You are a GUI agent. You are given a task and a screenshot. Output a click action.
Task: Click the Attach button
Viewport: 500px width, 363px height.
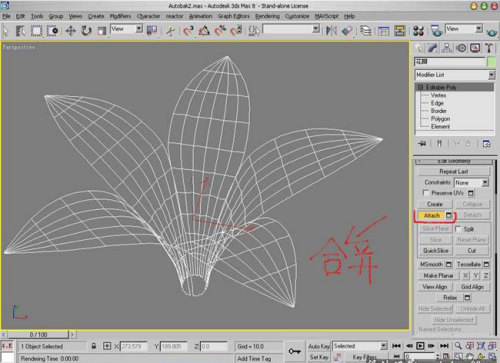pyautogui.click(x=432, y=215)
